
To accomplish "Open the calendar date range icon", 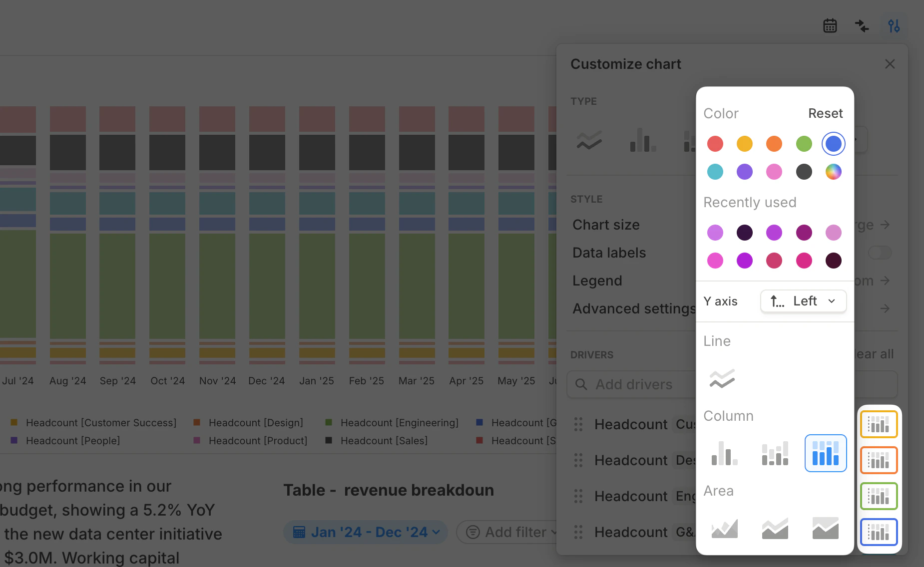I will coord(830,25).
